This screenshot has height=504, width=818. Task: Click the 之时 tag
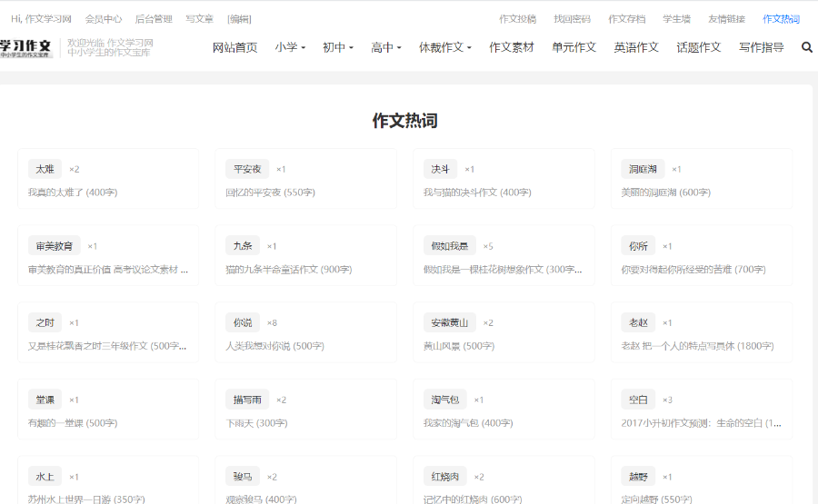tap(45, 322)
